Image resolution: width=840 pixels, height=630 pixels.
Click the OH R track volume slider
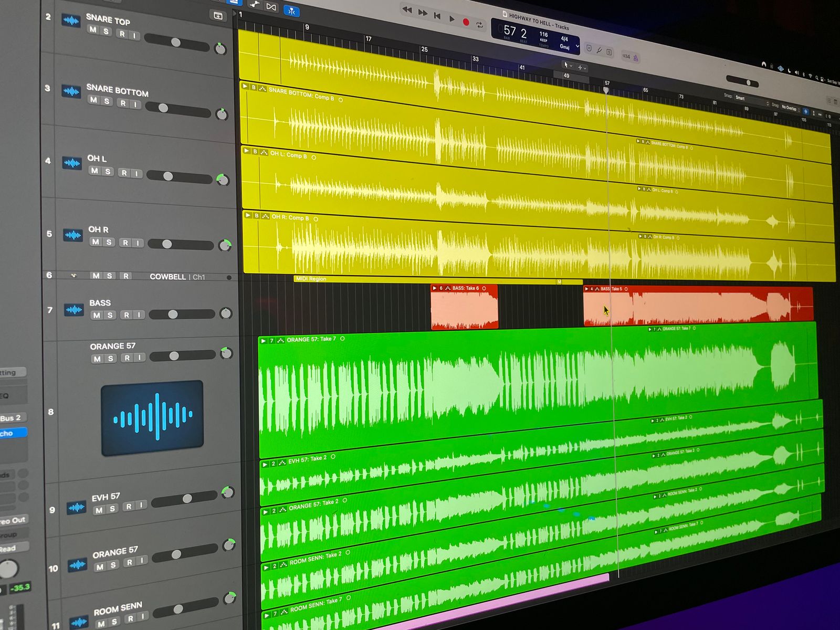click(167, 244)
